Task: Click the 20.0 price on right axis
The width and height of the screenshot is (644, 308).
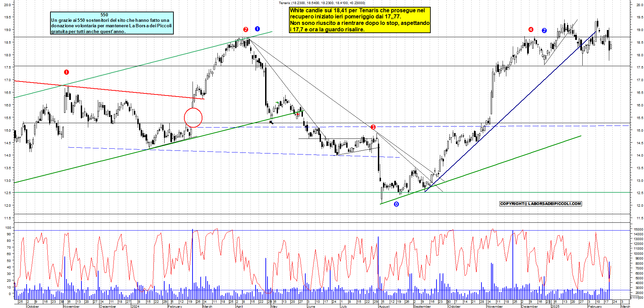Action: click(640, 5)
